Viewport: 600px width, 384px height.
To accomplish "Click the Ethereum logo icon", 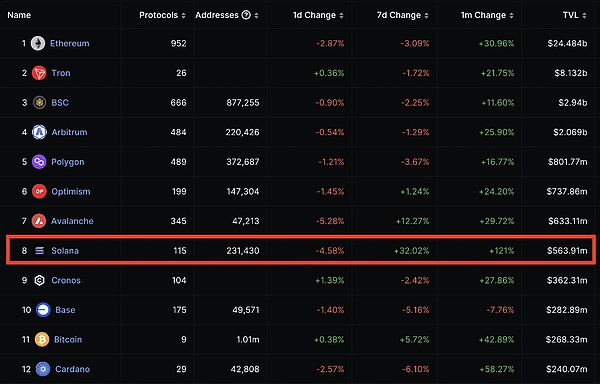I will [38, 44].
